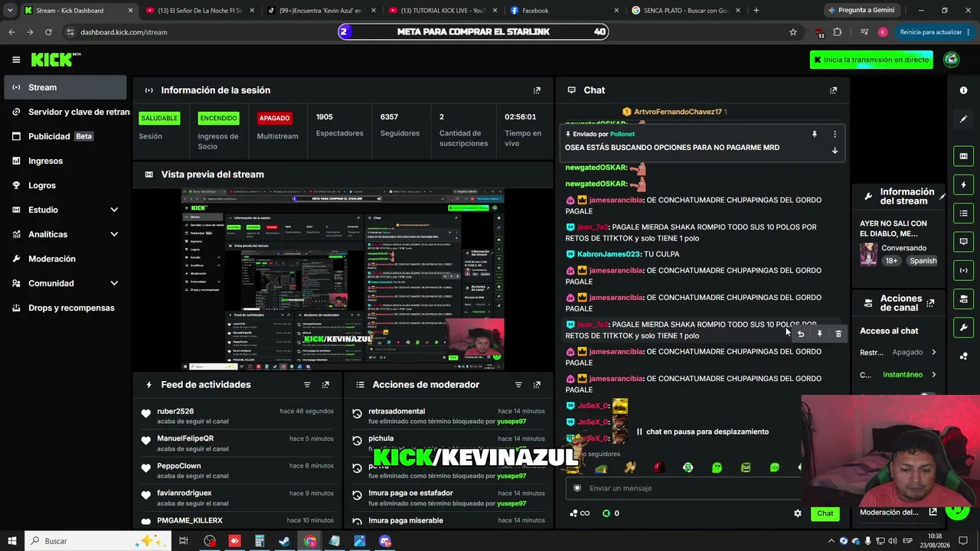Viewport: 980px width, 551px height.
Task: Open Drops y recompensas in sidebar
Action: [65, 308]
